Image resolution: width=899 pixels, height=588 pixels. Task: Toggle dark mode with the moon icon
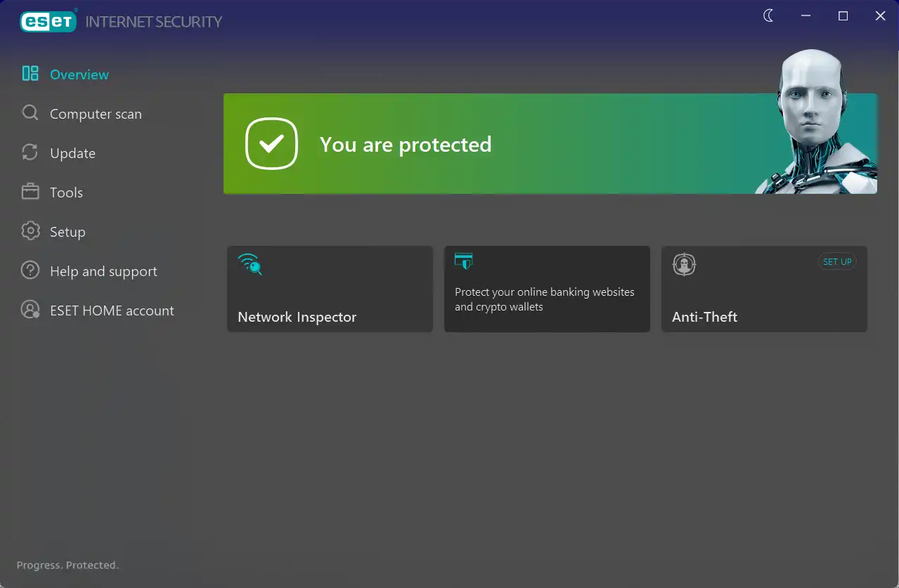pos(768,15)
